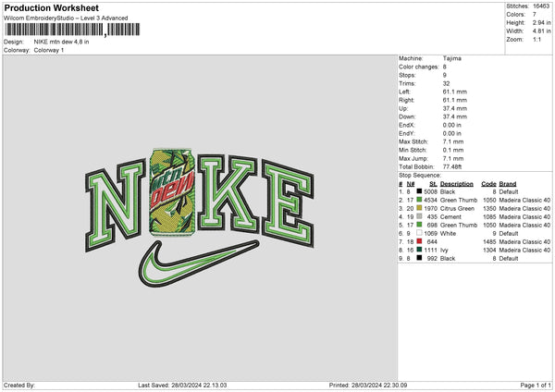Click the 'Page 1 of 1' footer text
The image size is (555, 392).
click(x=536, y=386)
